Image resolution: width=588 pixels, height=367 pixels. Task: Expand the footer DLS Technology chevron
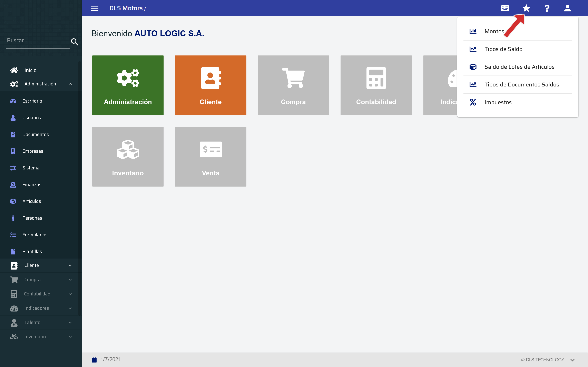[x=572, y=360]
